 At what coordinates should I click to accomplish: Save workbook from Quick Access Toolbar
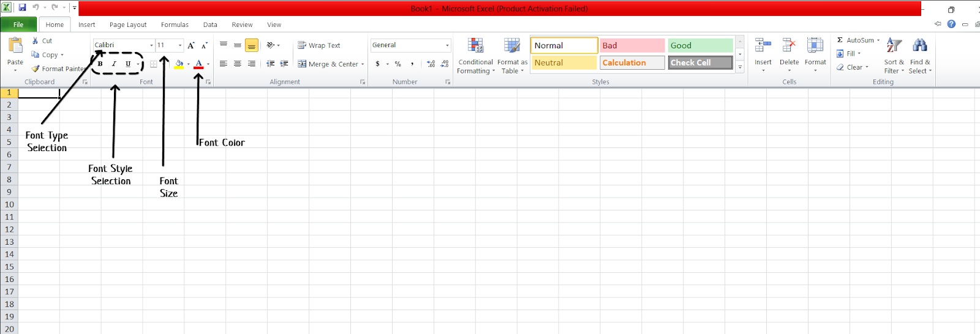coord(22,8)
